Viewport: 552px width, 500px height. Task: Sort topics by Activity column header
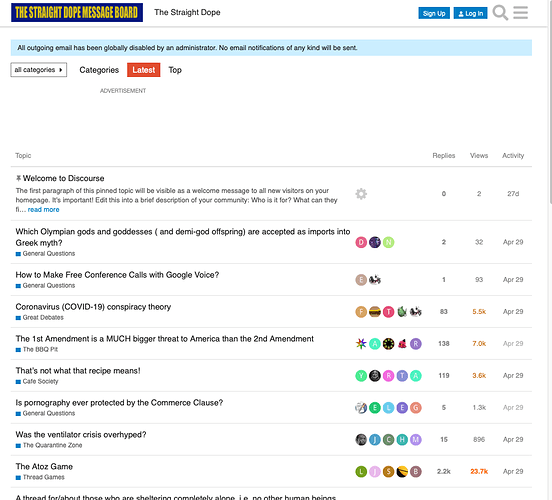click(x=513, y=156)
